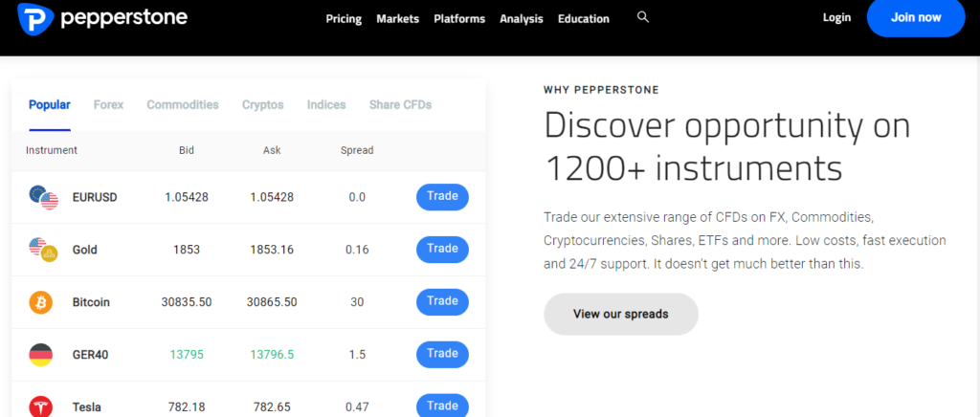Click the GER40 spread value 1.5

[x=357, y=355]
